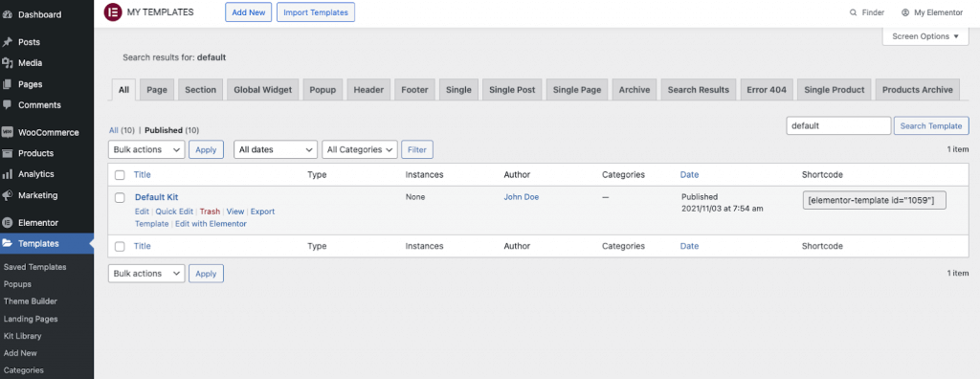Open Saved Templates in sidebar submenu

click(35, 267)
